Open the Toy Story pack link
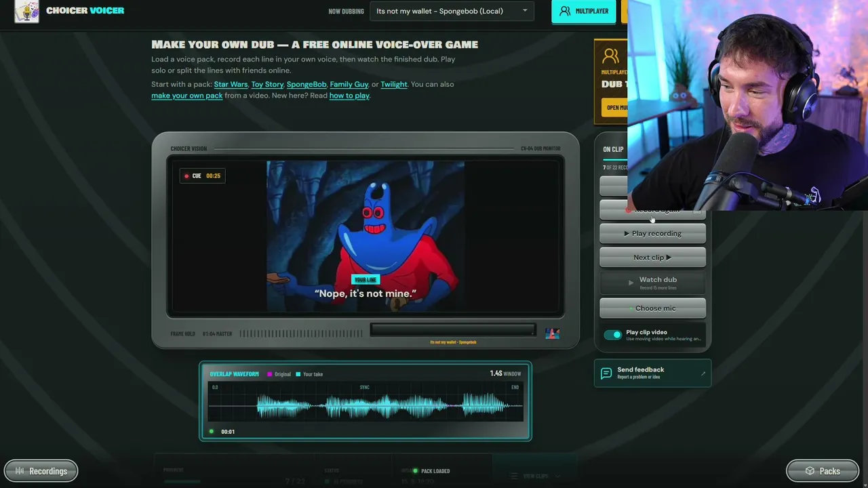 [267, 84]
